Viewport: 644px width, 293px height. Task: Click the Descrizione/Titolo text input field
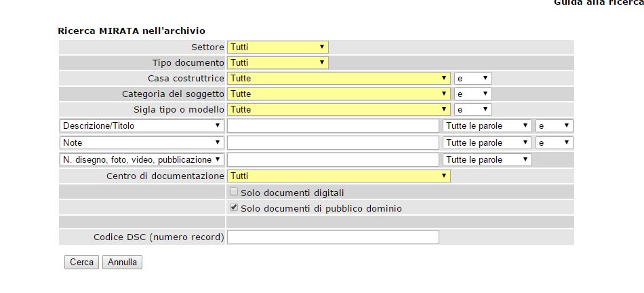[x=333, y=126]
